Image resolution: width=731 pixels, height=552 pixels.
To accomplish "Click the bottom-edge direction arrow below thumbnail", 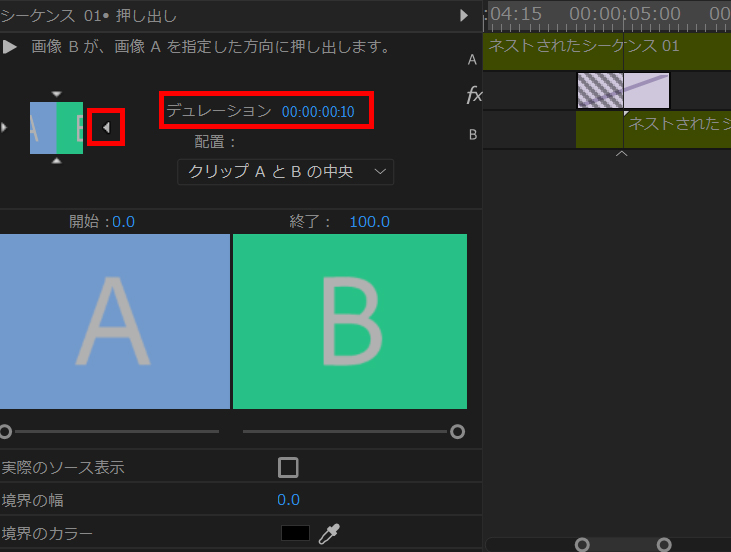I will pos(57,160).
